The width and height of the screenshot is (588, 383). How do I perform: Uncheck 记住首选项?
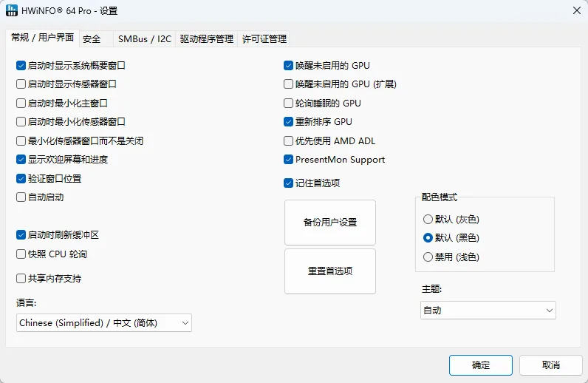click(x=288, y=183)
